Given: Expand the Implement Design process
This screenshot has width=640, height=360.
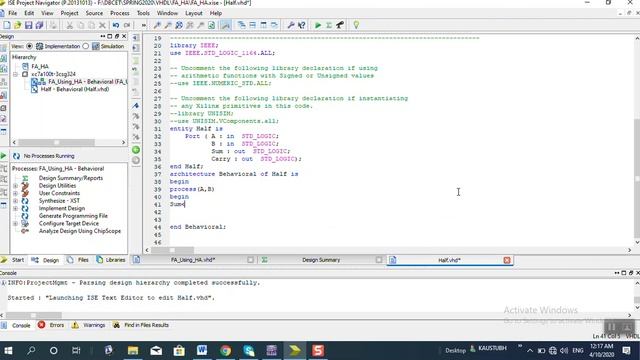Looking at the screenshot, I should tap(15, 209).
